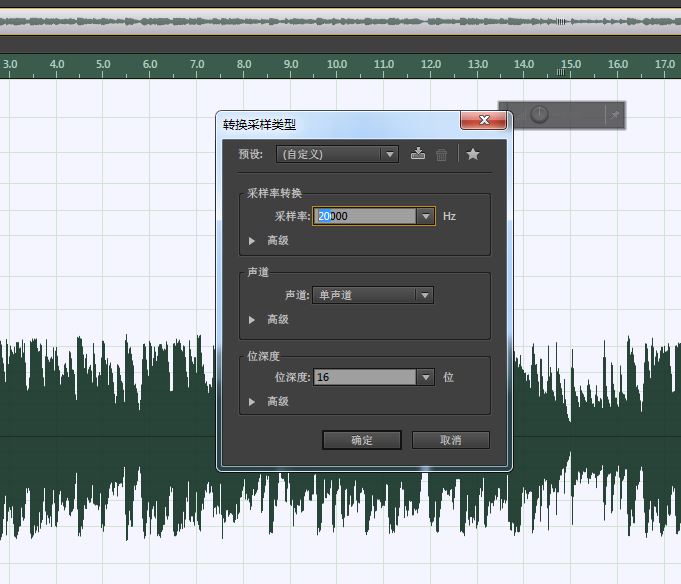This screenshot has width=681, height=584.
Task: Mark preset as favorite with star icon
Action: click(x=473, y=154)
